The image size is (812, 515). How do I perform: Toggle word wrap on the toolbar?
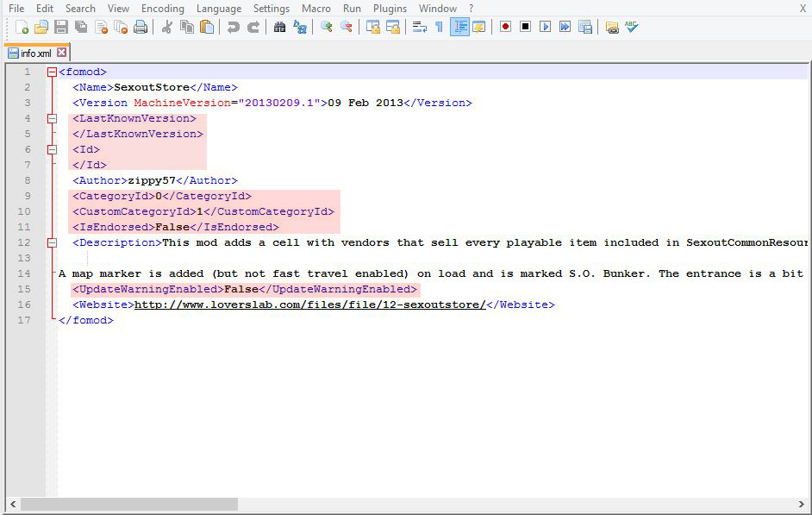pyautogui.click(x=420, y=27)
